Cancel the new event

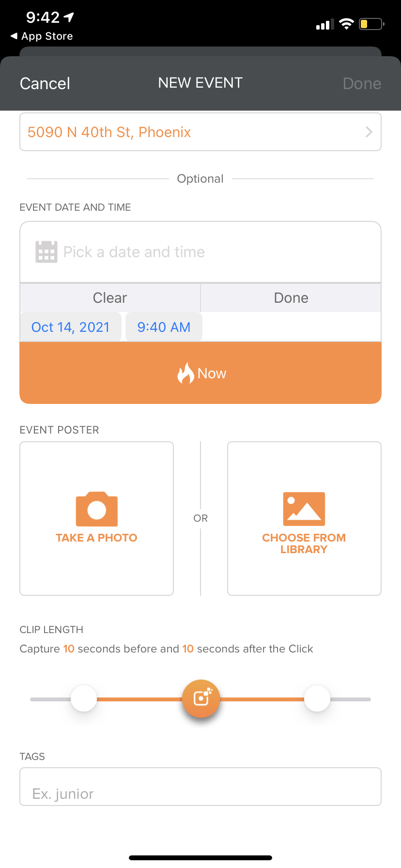point(45,83)
